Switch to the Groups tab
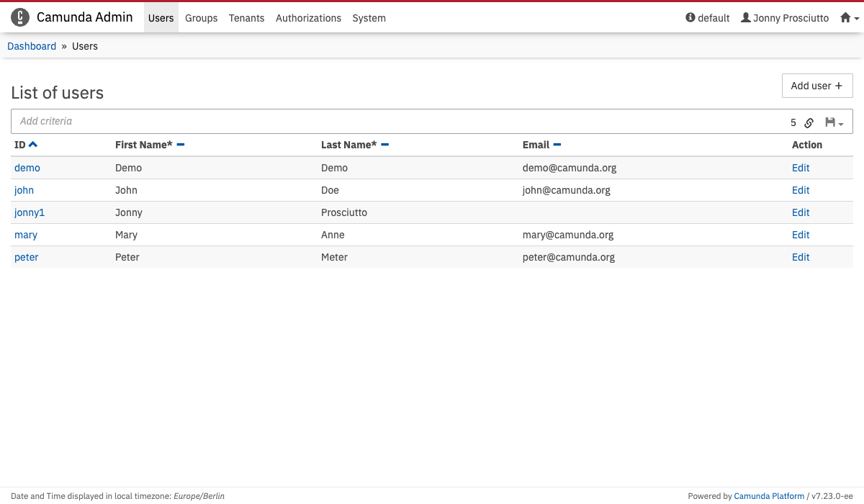The height and width of the screenshot is (504, 864). [x=201, y=18]
